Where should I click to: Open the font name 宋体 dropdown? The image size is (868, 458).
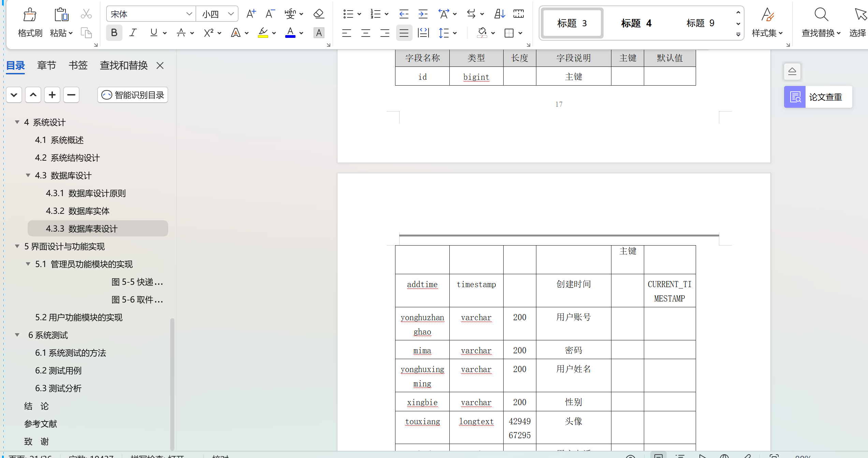pyautogui.click(x=189, y=14)
